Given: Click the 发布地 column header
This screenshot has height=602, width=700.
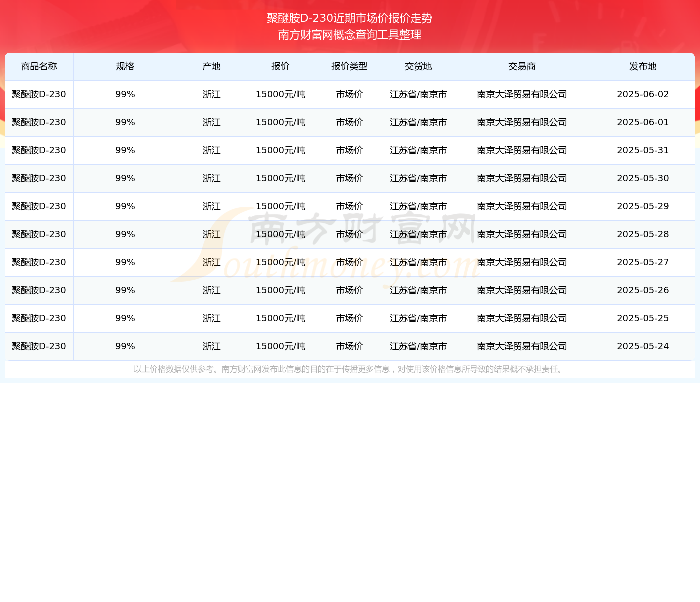Looking at the screenshot, I should click(x=643, y=66).
